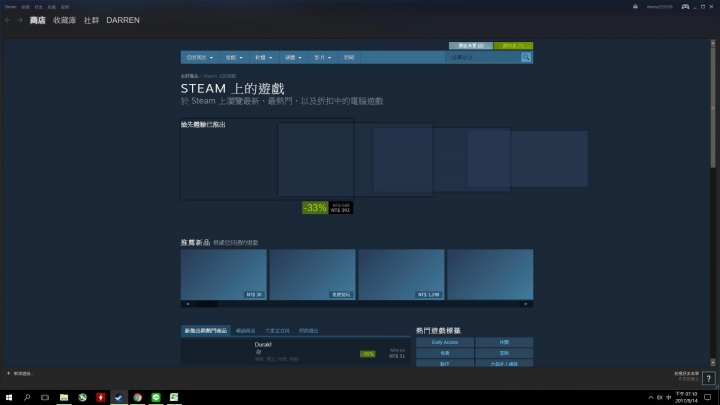Select the 新推出與熱門商品 tab
720x405 pixels.
[206, 331]
